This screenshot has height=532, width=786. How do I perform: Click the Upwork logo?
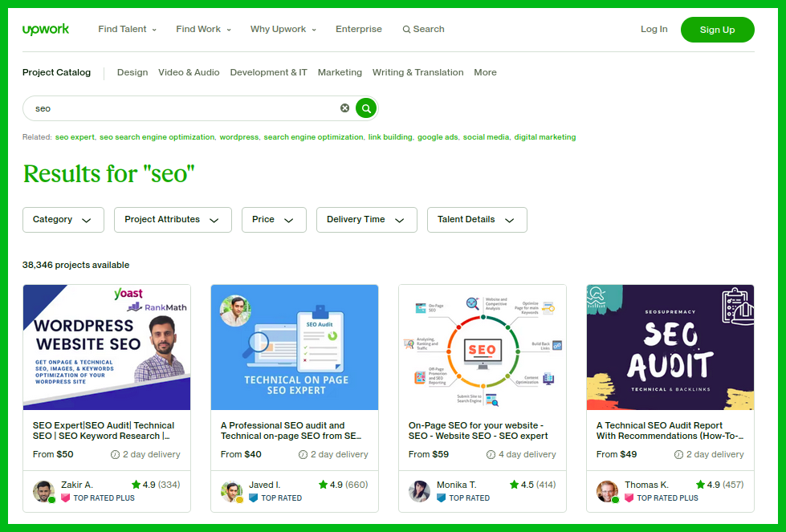46,30
